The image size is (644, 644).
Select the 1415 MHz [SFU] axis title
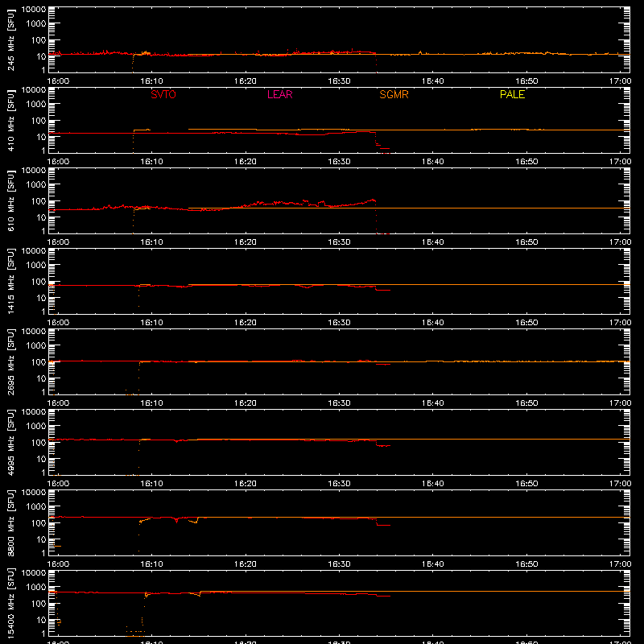click(x=10, y=281)
